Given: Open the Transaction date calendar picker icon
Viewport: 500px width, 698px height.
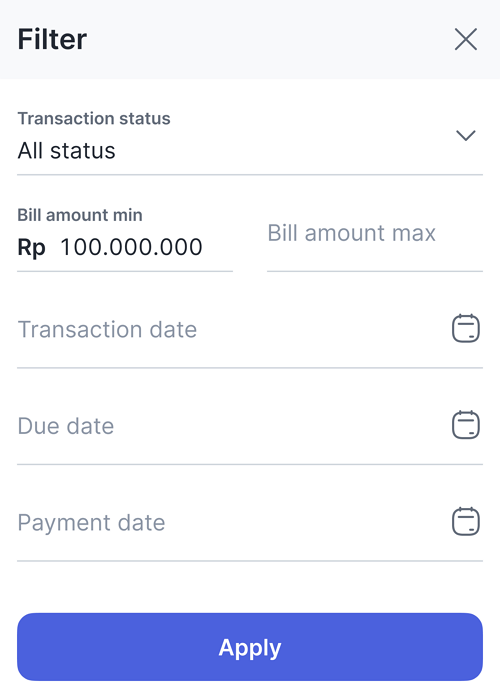Looking at the screenshot, I should point(466,329).
